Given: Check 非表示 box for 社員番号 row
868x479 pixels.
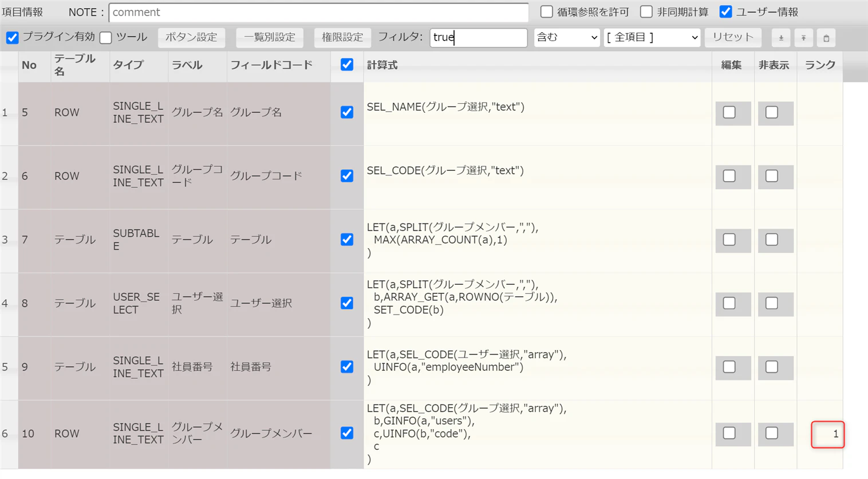Looking at the screenshot, I should click(772, 367).
